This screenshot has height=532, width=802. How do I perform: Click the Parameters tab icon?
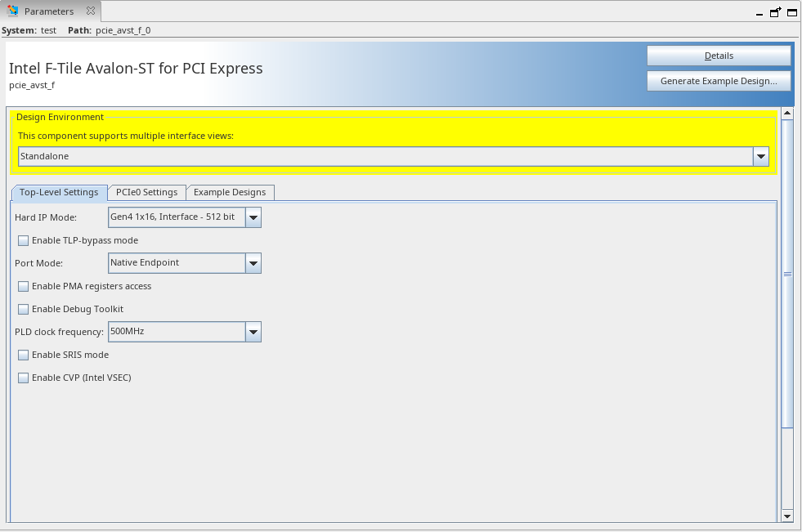tap(13, 11)
